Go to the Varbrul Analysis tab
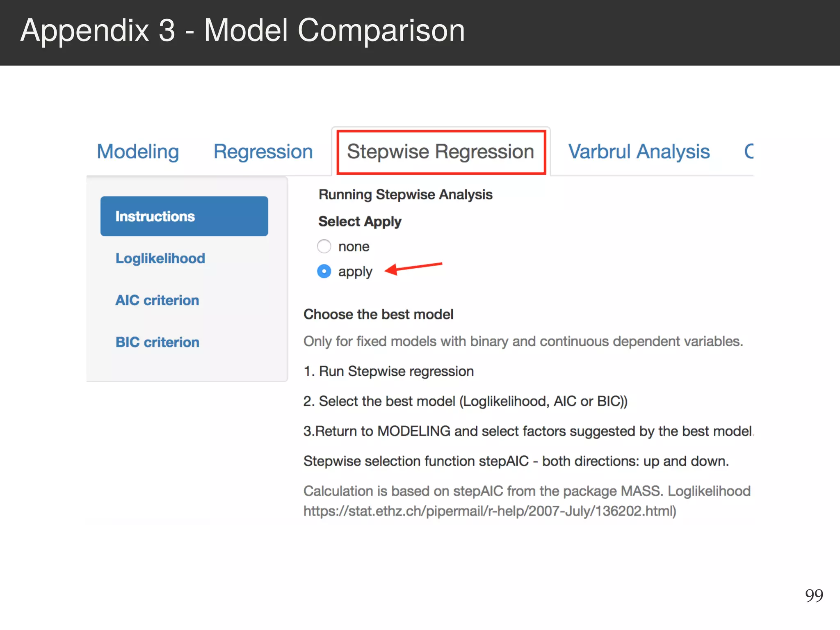The image size is (840, 630). [x=639, y=152]
